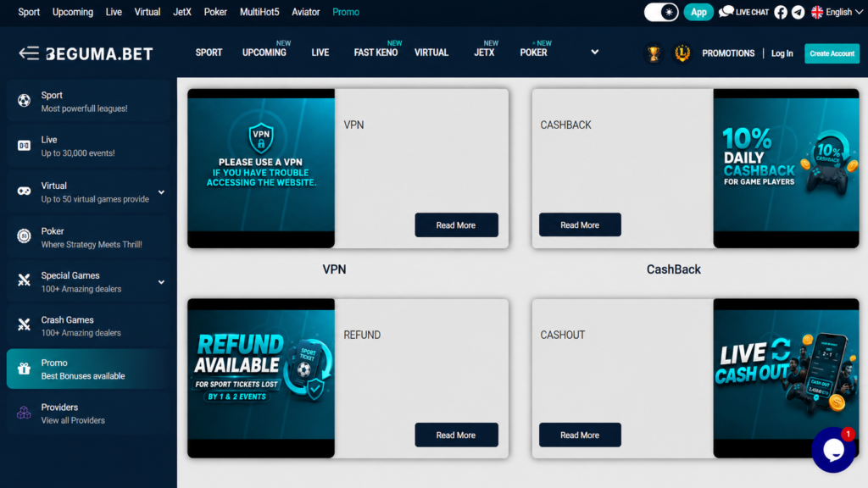868x488 pixels.
Task: Open the SPORT main navigation tab
Action: (209, 53)
